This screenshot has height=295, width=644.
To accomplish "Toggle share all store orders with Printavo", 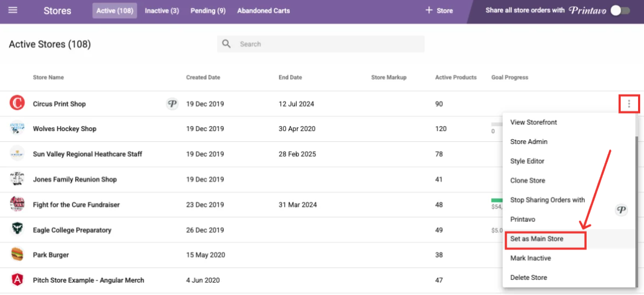I will tap(620, 11).
